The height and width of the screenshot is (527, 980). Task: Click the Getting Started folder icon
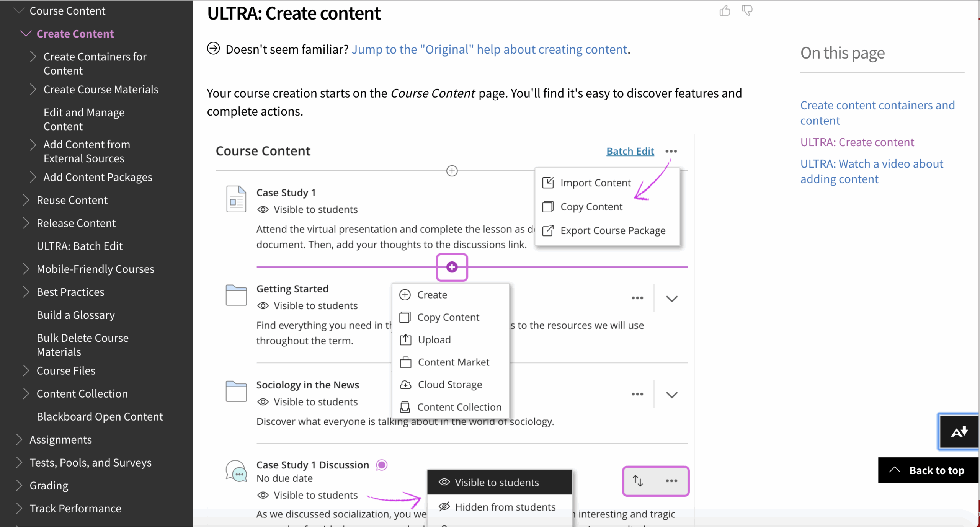coord(236,295)
